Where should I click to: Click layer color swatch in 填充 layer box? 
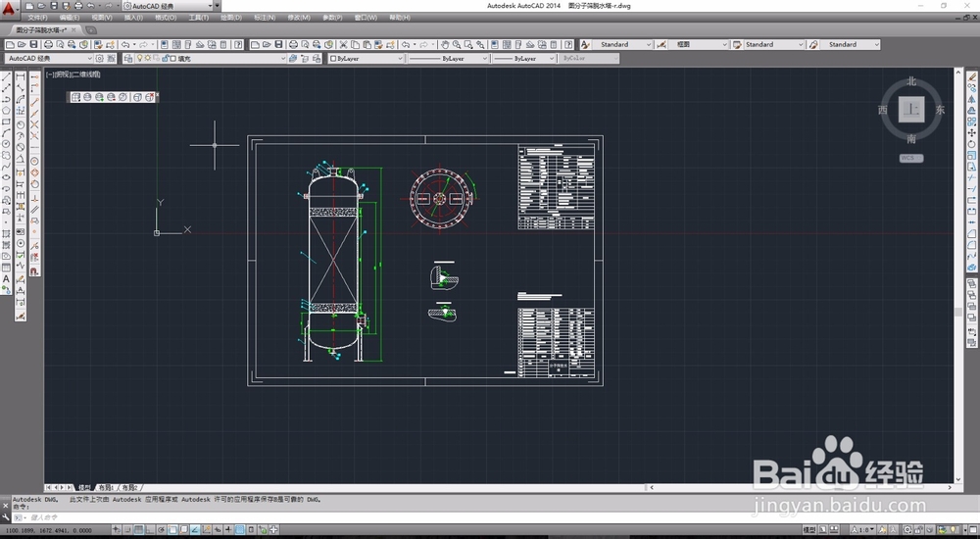[x=172, y=58]
